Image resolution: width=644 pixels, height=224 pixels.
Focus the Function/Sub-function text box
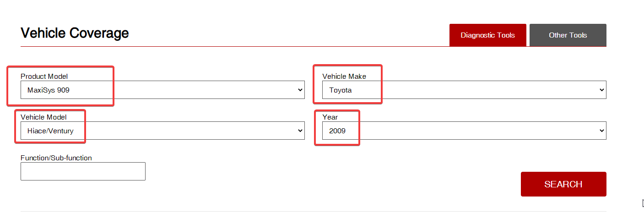83,171
